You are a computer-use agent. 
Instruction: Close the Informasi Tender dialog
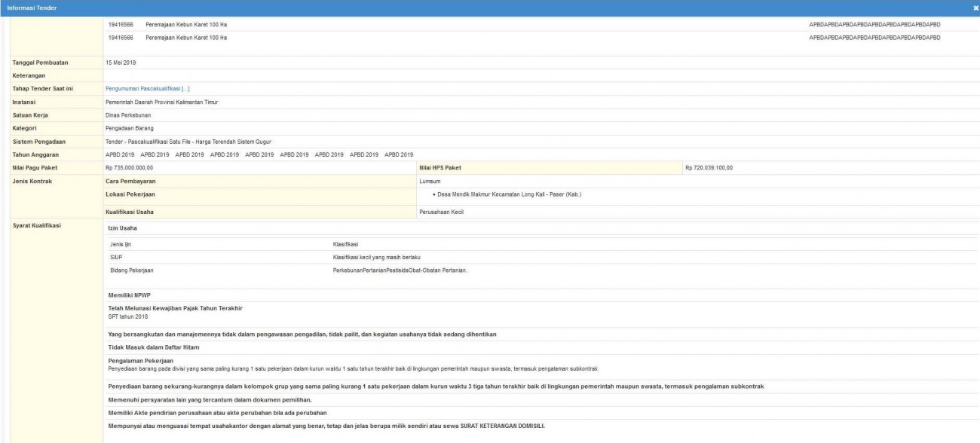coord(975,8)
